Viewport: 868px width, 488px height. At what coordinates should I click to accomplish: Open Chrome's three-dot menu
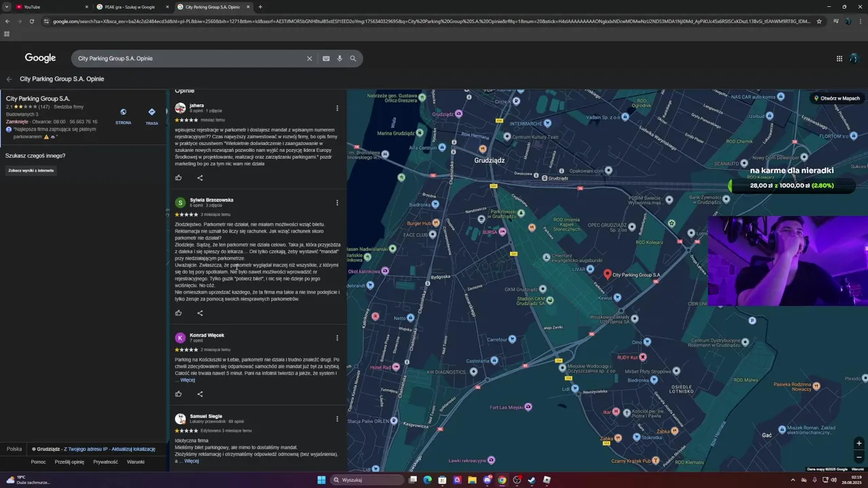pos(861,21)
